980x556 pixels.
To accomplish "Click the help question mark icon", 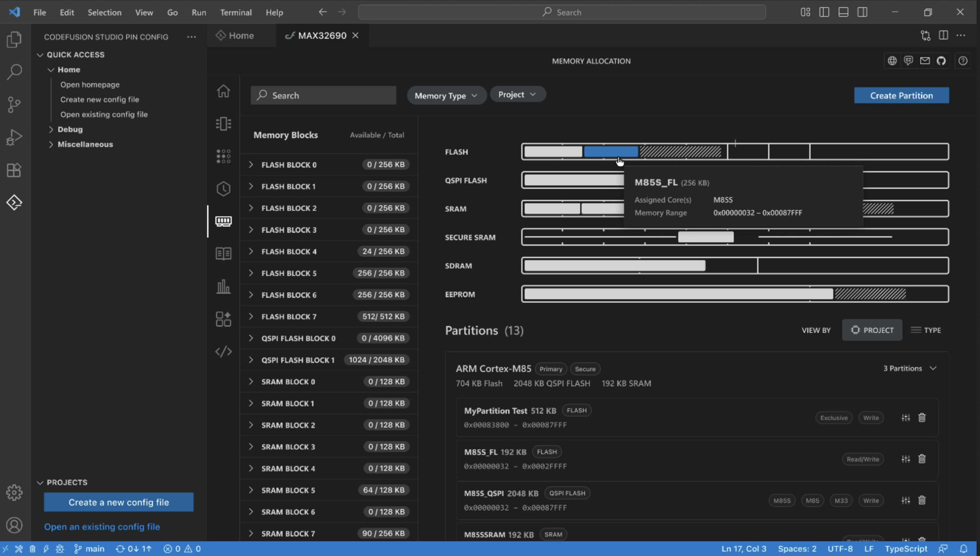I will pyautogui.click(x=963, y=61).
